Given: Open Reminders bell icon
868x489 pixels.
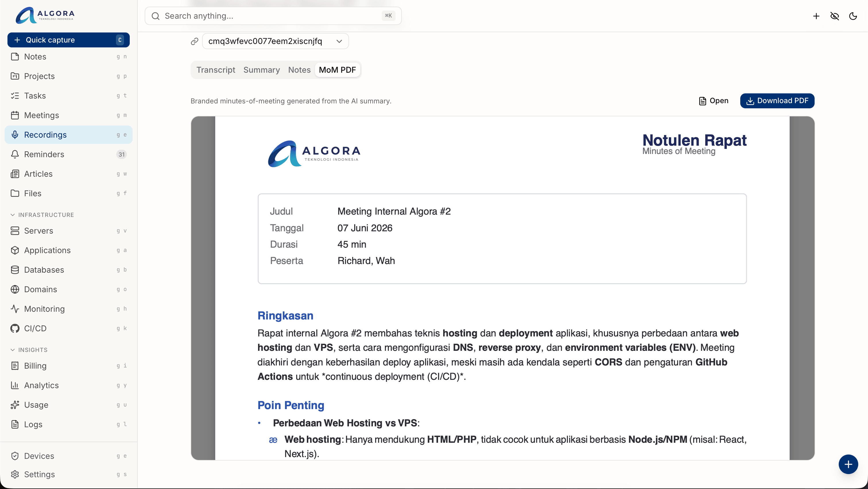Looking at the screenshot, I should [x=15, y=155].
